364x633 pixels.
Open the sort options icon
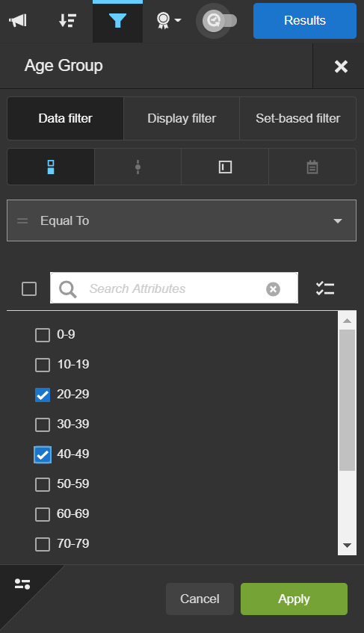coord(67,21)
